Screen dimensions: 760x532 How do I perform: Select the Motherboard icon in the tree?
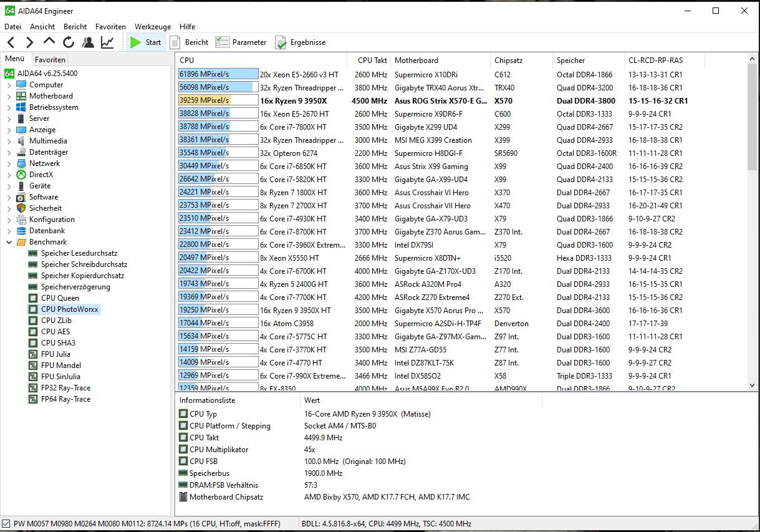(x=22, y=96)
